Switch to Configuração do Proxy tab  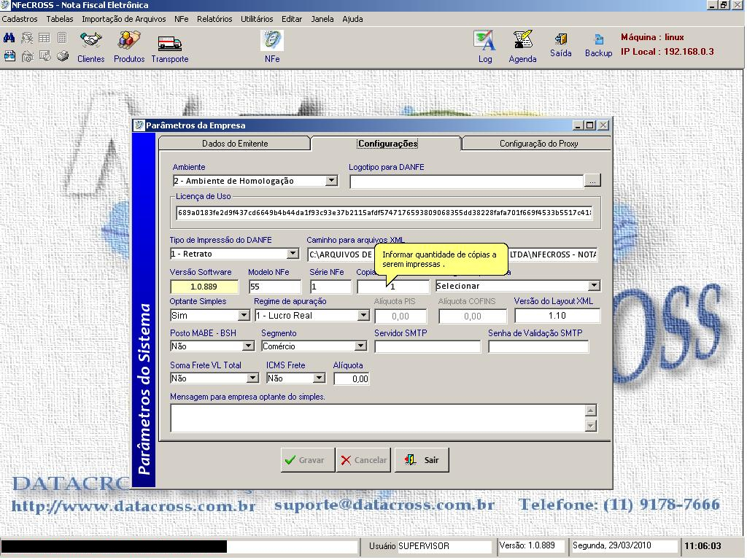tap(538, 144)
